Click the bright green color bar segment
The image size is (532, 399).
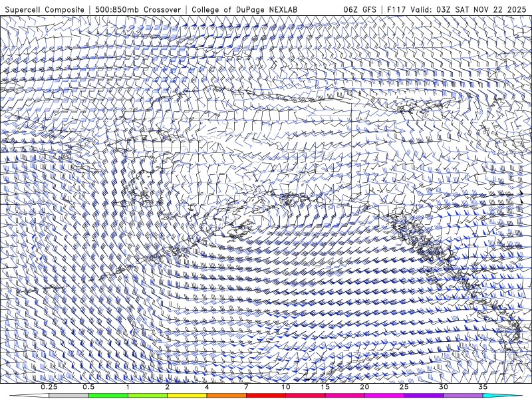tap(108, 396)
